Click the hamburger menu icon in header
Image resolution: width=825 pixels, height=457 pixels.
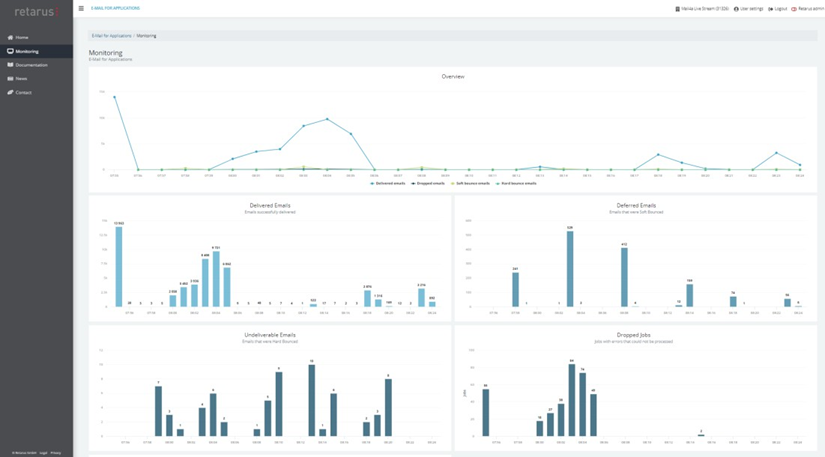(81, 8)
